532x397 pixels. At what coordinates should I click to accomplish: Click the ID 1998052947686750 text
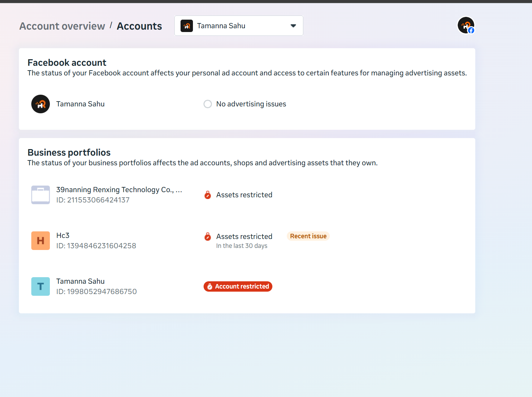(x=97, y=292)
